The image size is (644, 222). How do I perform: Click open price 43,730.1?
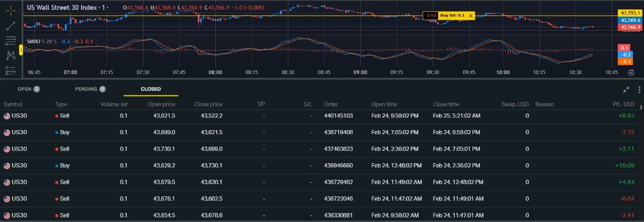[x=164, y=149]
